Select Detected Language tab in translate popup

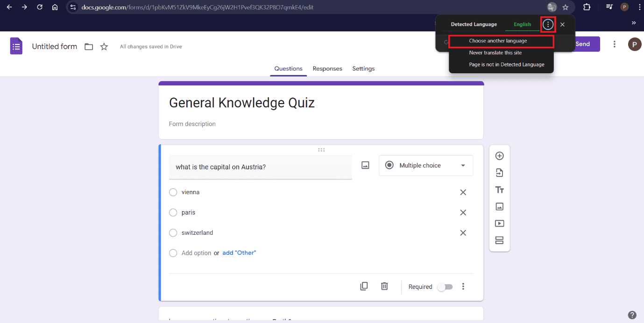[474, 24]
